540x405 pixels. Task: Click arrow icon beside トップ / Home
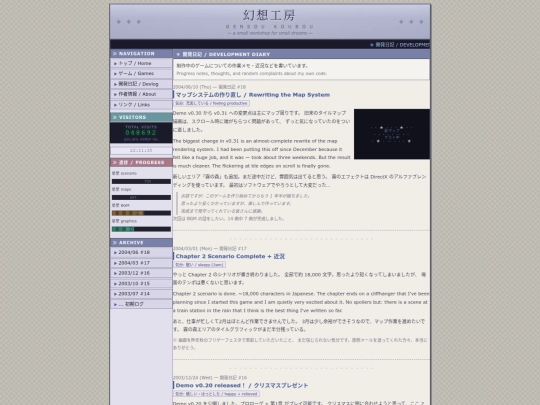pyautogui.click(x=115, y=64)
